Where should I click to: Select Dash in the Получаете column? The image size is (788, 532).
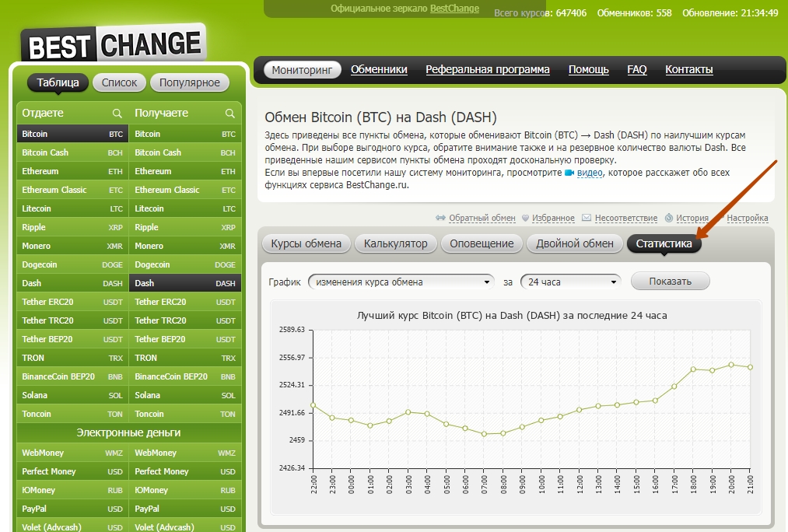coord(185,283)
